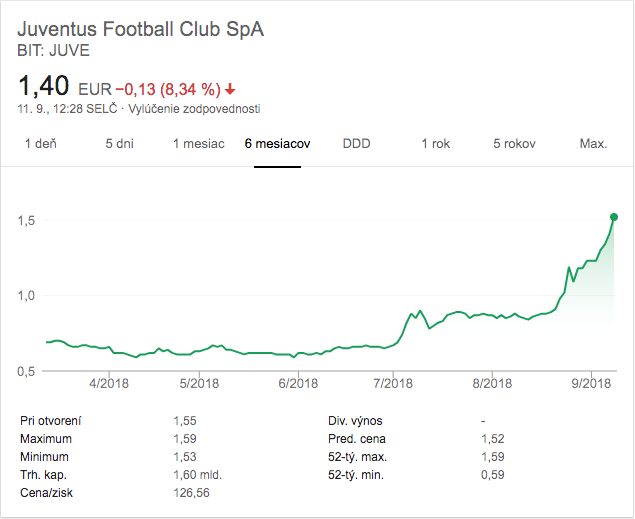Select the '5 rokov' range tab
This screenshot has width=635, height=519.
514,144
